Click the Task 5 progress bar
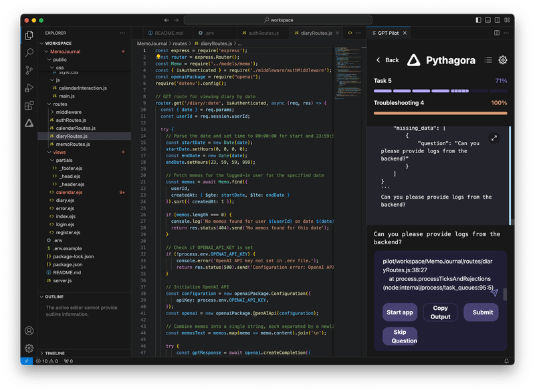 tap(441, 91)
